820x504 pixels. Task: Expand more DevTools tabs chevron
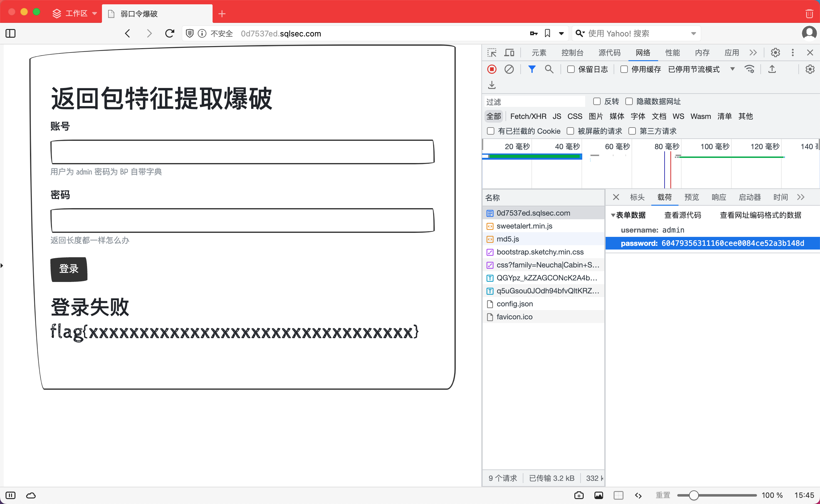pyautogui.click(x=753, y=53)
